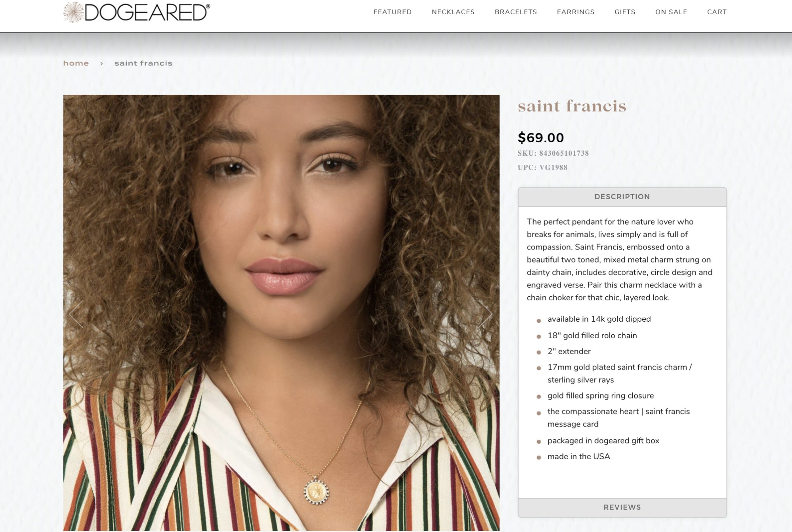This screenshot has height=532, width=792.
Task: Open the FEATURED menu
Action: point(392,12)
